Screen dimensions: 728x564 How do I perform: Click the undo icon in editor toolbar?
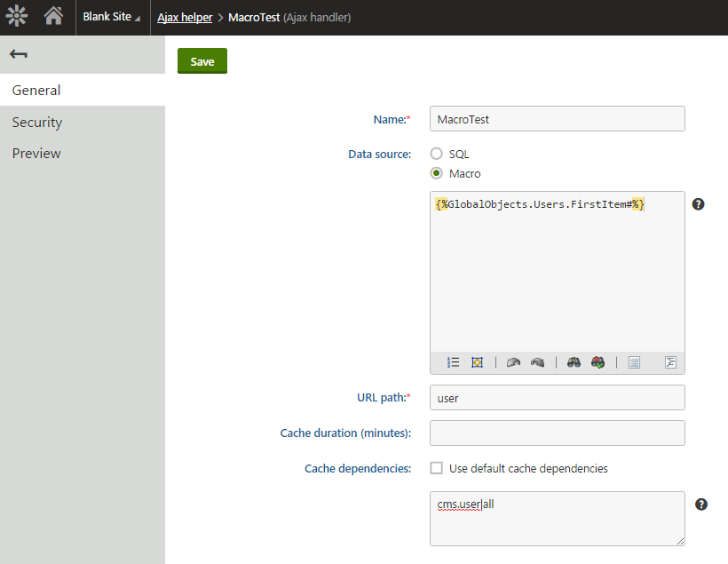click(513, 362)
